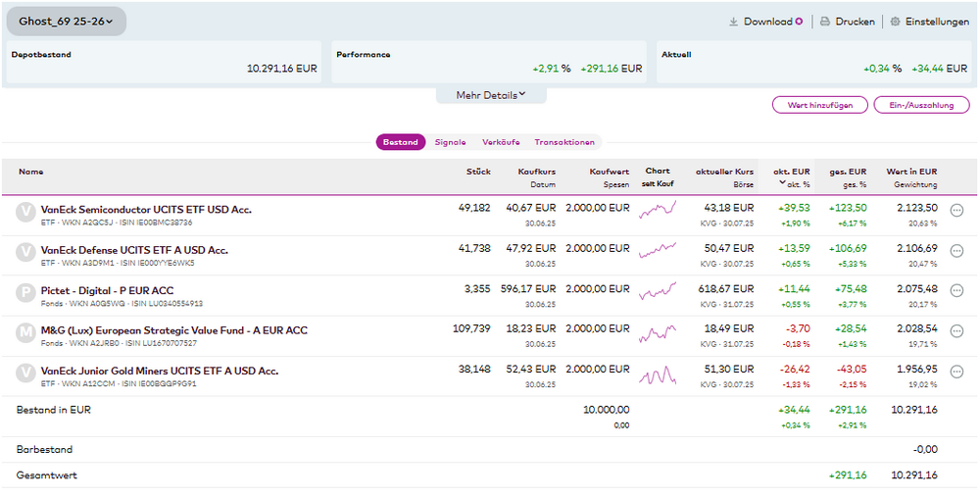The width and height of the screenshot is (980, 498).
Task: Click the printer icon next to Drucken
Action: click(x=825, y=22)
